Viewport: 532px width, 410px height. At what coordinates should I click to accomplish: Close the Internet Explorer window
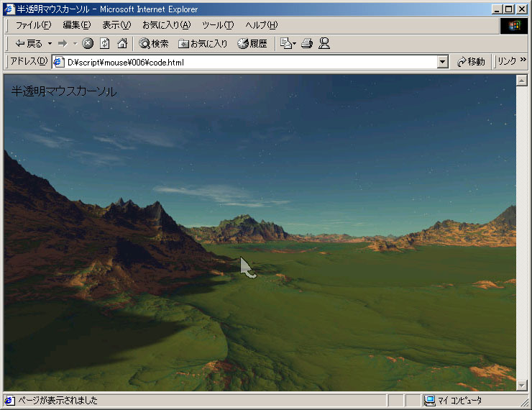(521, 9)
